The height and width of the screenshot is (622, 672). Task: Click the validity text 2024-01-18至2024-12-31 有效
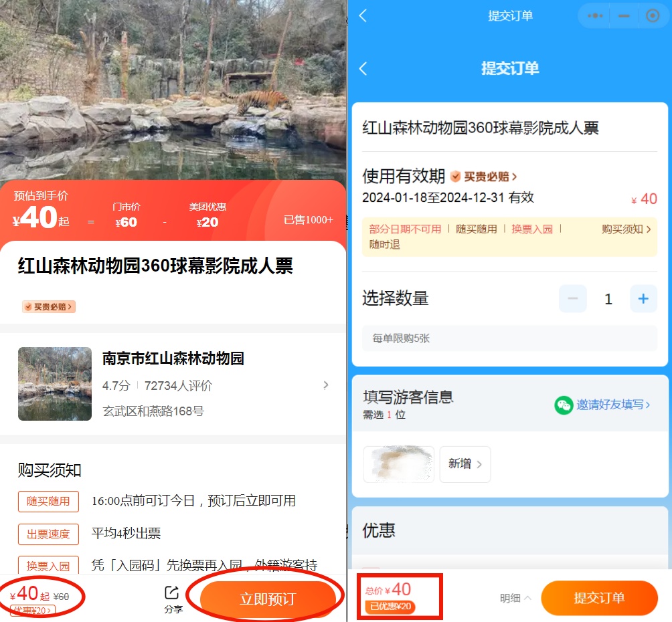coord(448,197)
